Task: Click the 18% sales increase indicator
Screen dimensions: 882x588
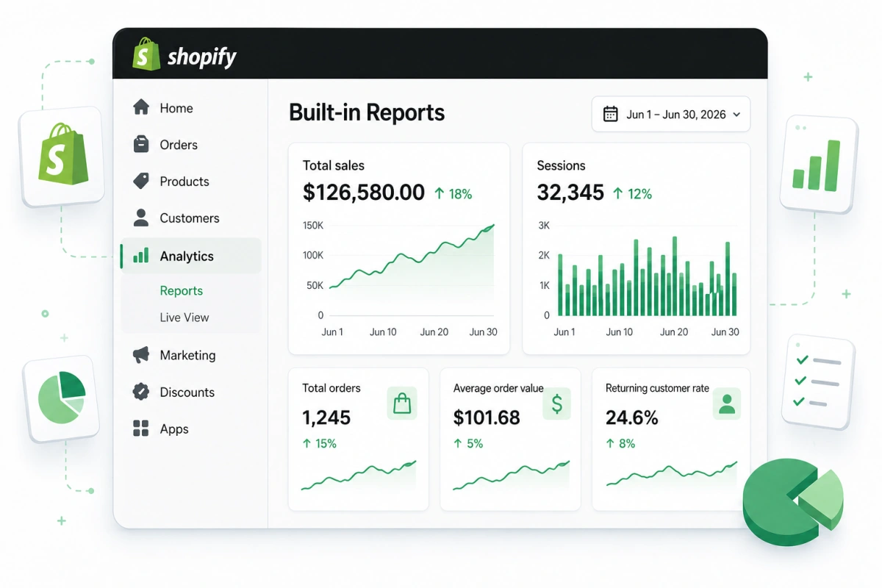Action: click(x=453, y=194)
